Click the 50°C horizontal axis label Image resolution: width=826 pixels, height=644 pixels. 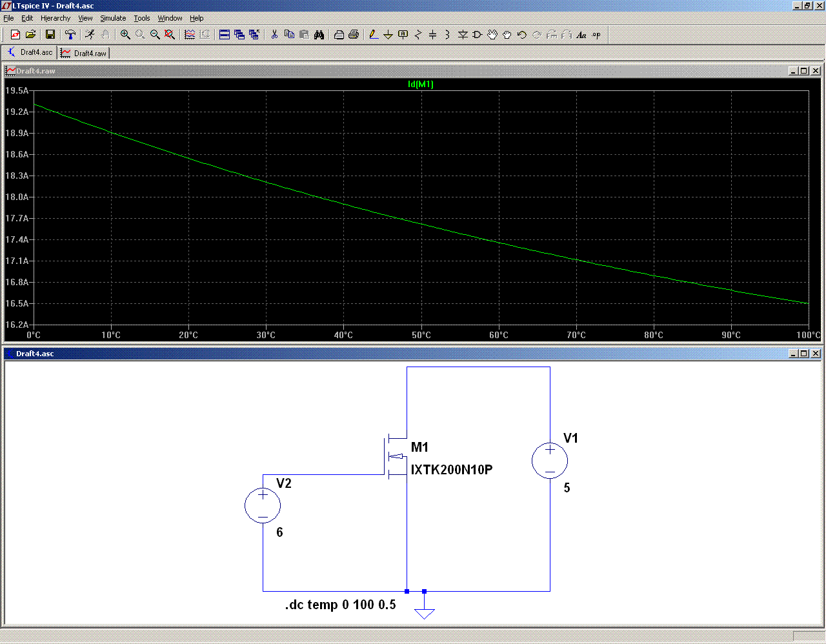[421, 335]
